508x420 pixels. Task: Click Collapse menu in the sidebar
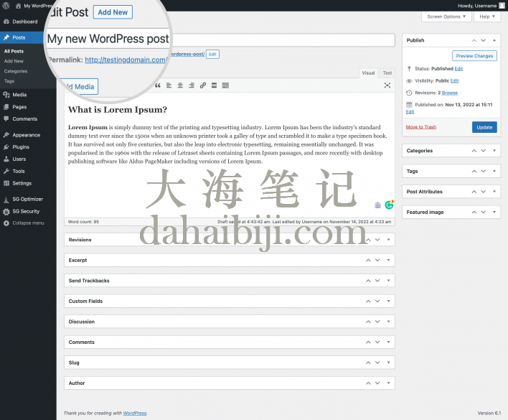click(28, 223)
